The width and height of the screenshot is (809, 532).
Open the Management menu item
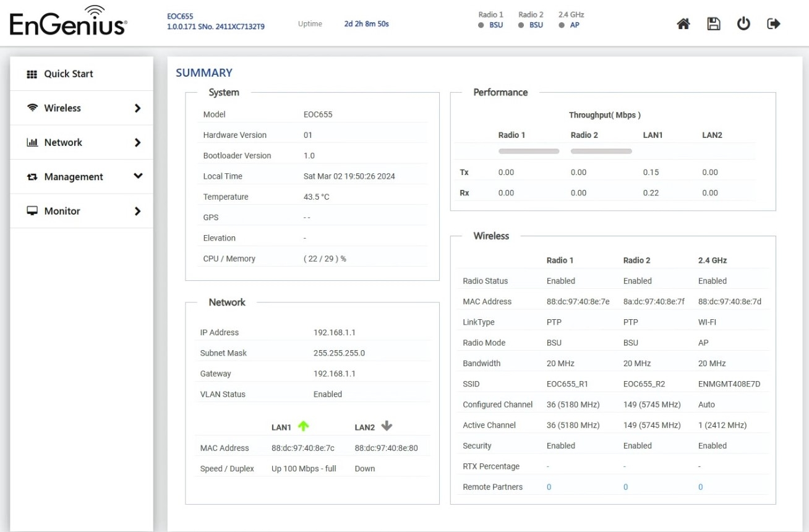[74, 177]
